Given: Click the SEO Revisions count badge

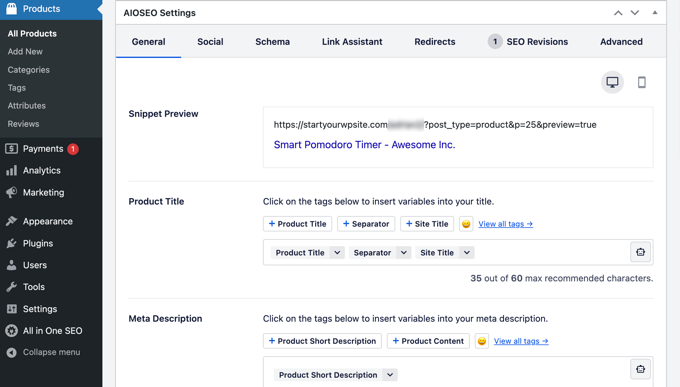Looking at the screenshot, I should click(x=495, y=42).
